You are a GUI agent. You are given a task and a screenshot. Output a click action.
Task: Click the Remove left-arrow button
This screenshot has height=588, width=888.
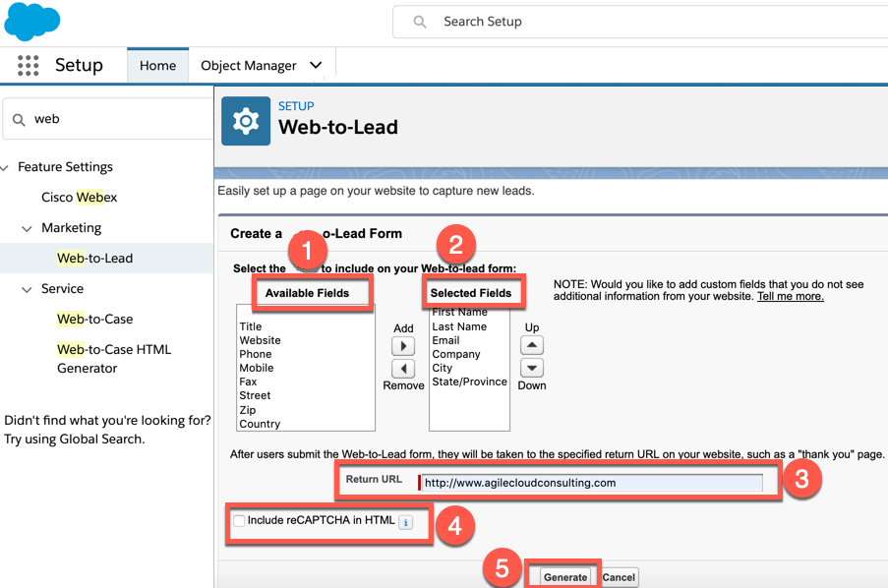403,368
